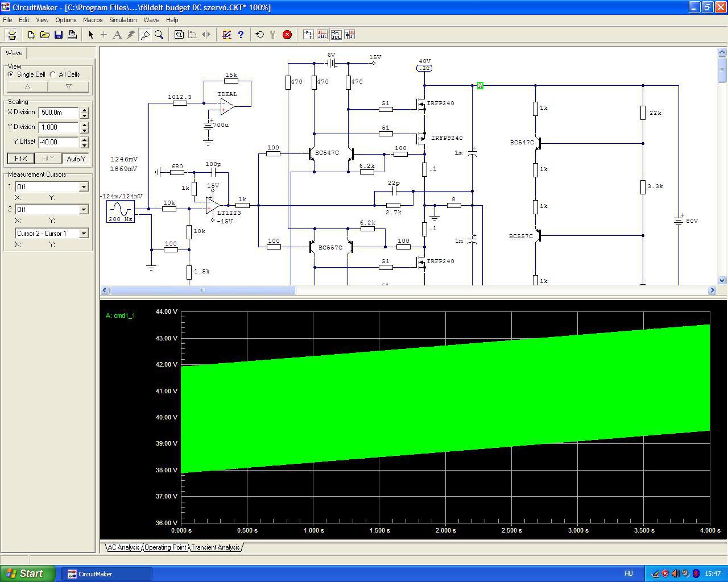Select the All Cells view option
The image size is (728, 582).
coord(65,74)
